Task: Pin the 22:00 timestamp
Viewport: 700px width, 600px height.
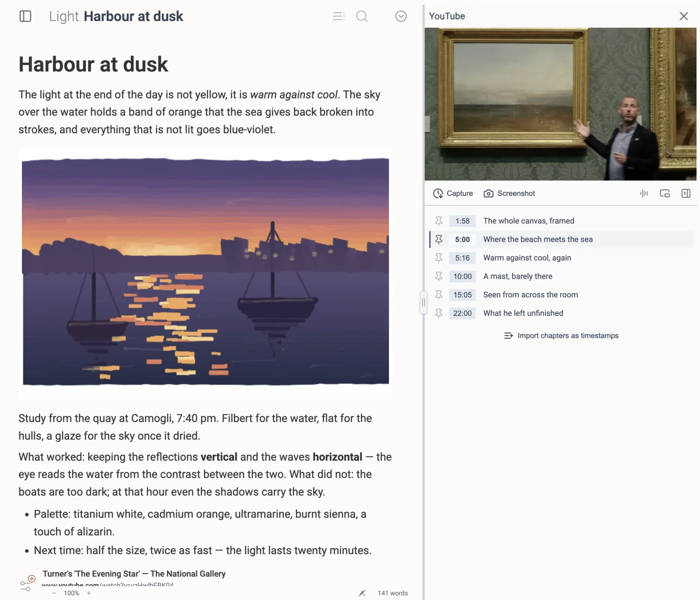Action: tap(438, 313)
